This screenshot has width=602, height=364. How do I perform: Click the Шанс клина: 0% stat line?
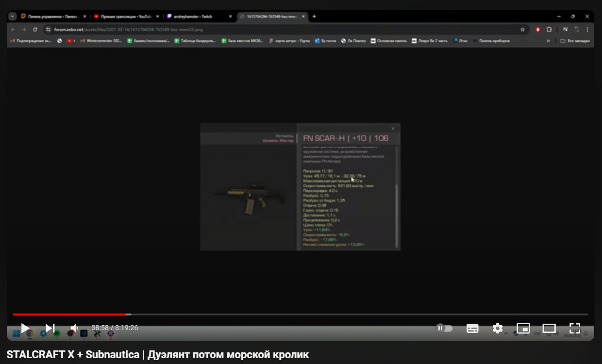tap(318, 225)
